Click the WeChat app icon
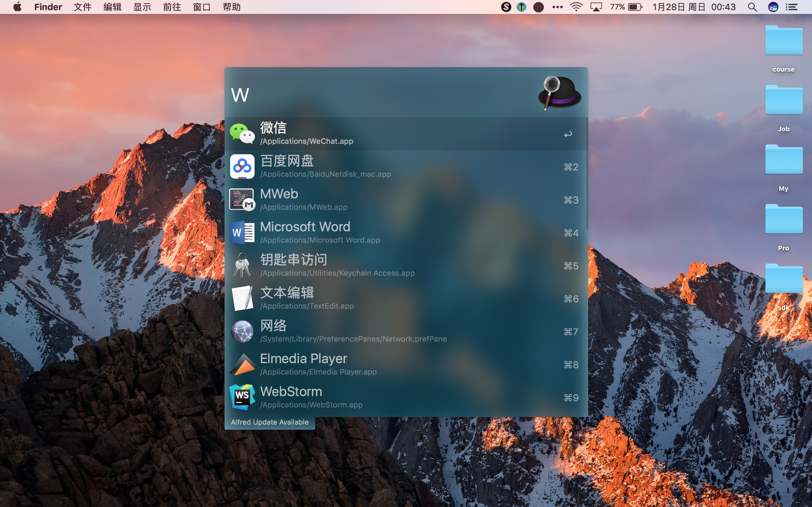Viewport: 812px width, 507px height. click(242, 134)
